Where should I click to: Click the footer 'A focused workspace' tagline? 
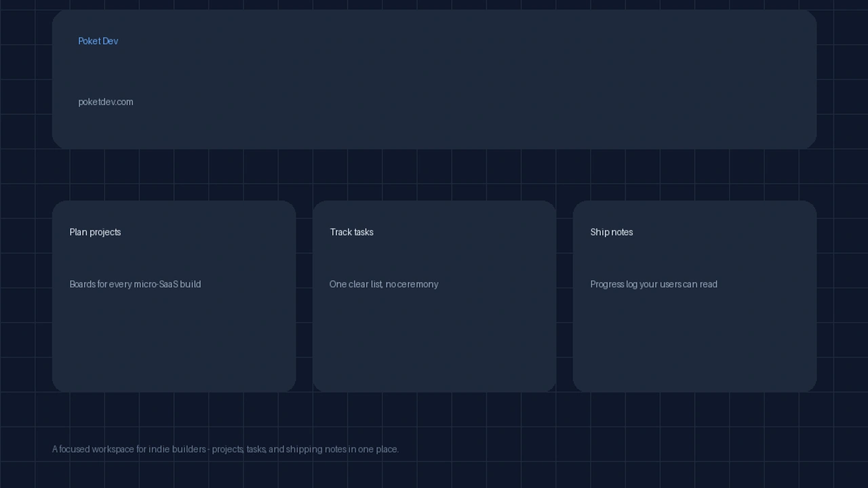(225, 449)
